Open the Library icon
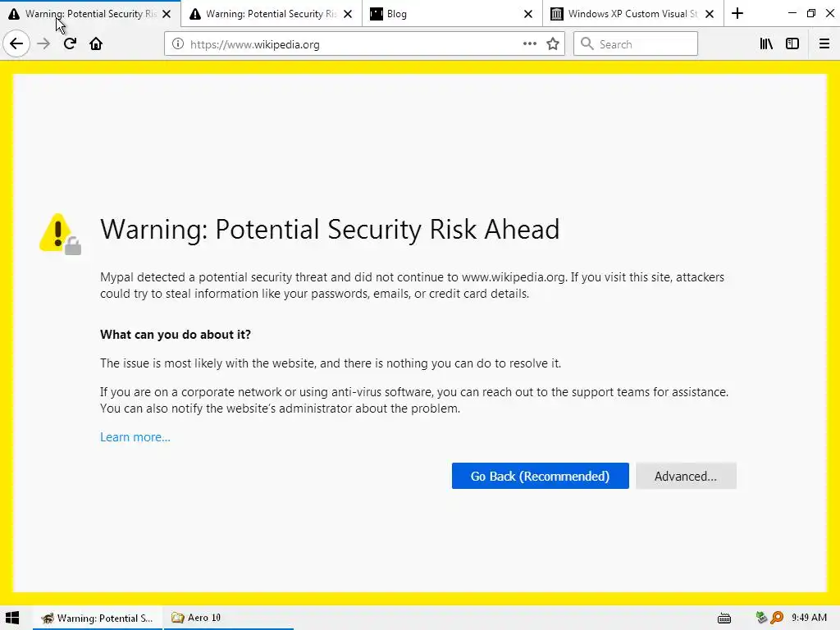Image resolution: width=840 pixels, height=630 pixels. 766,44
